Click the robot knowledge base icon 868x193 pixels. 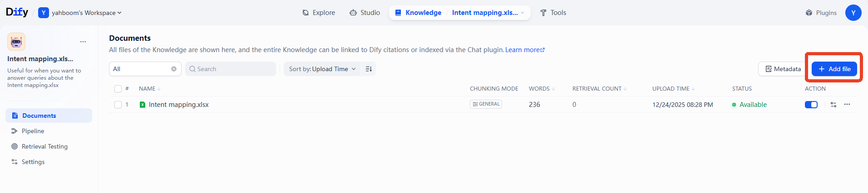[x=16, y=42]
